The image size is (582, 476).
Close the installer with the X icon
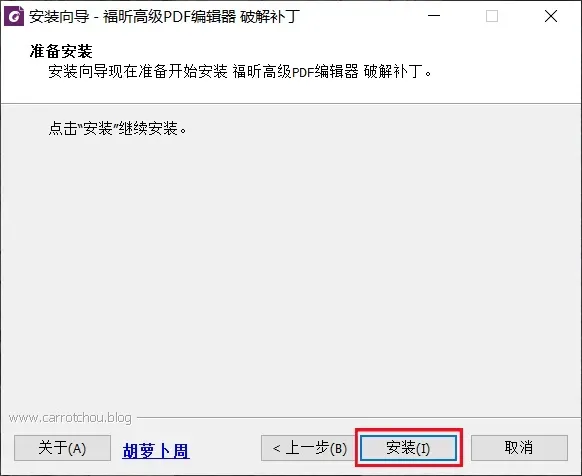pos(551,16)
